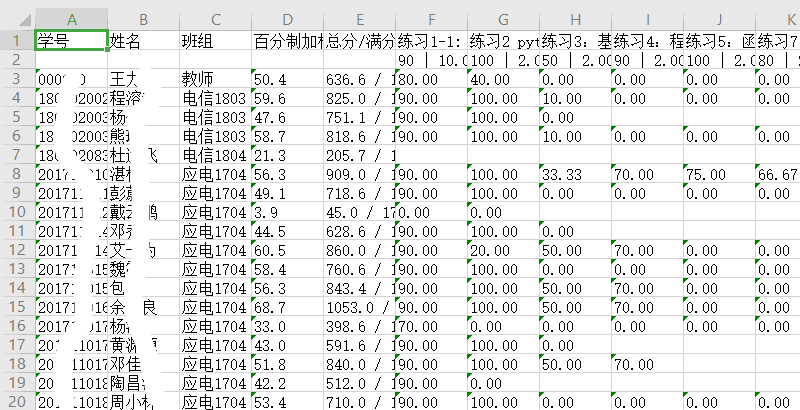This screenshot has height=410, width=800.
Task: Click the score cell 44.5
Action: click(287, 231)
